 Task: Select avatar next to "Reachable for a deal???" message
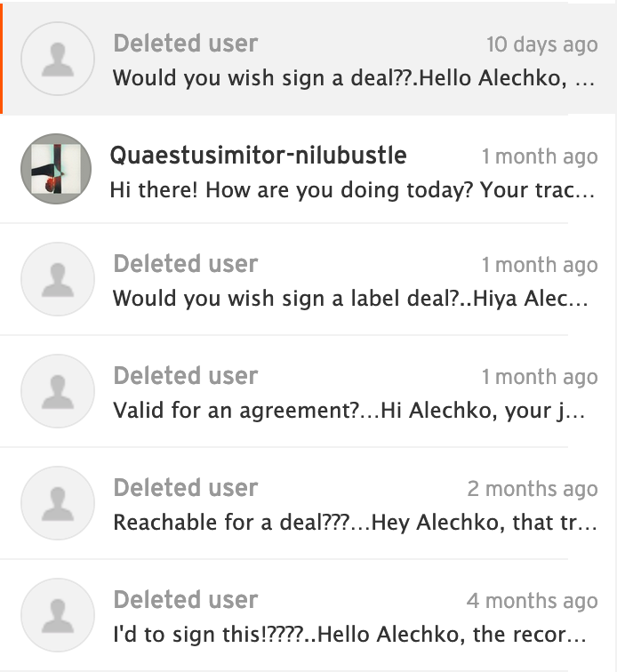tap(57, 503)
